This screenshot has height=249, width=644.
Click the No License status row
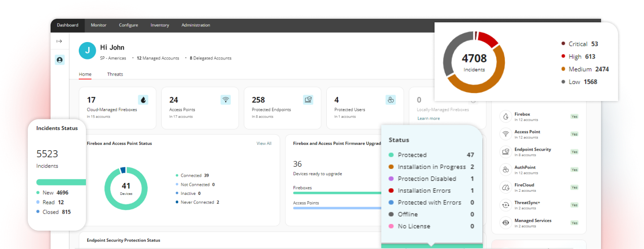click(431, 226)
